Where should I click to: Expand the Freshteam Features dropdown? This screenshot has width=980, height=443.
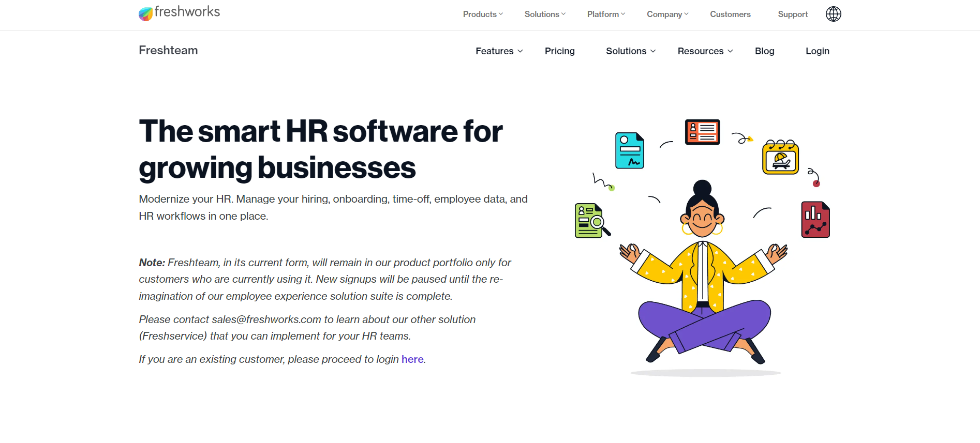[499, 51]
